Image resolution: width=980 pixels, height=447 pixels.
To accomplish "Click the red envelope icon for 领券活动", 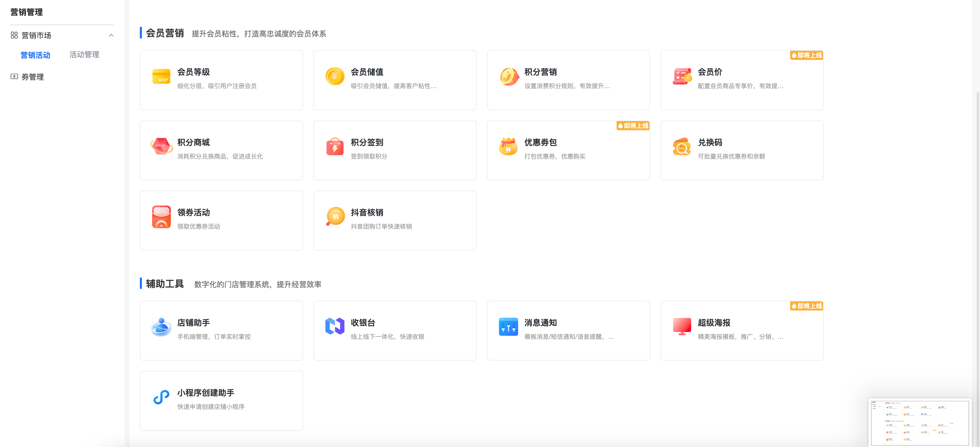I will (x=161, y=217).
